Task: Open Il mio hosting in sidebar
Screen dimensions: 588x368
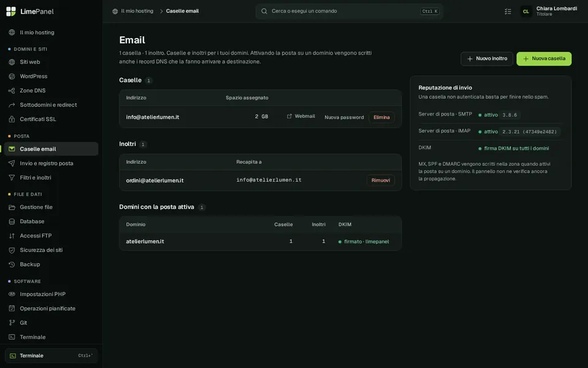Action: tap(51, 33)
